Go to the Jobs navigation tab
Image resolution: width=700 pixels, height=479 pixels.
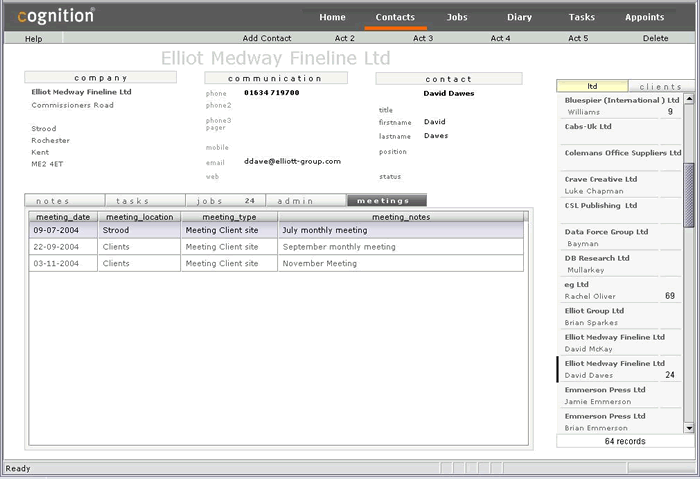point(457,17)
